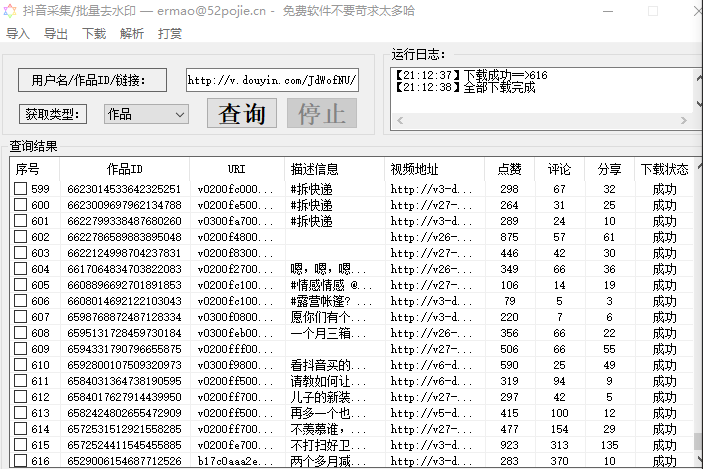Image resolution: width=703 pixels, height=469 pixels.
Task: Click 成功 status in row 606
Action: point(664,301)
